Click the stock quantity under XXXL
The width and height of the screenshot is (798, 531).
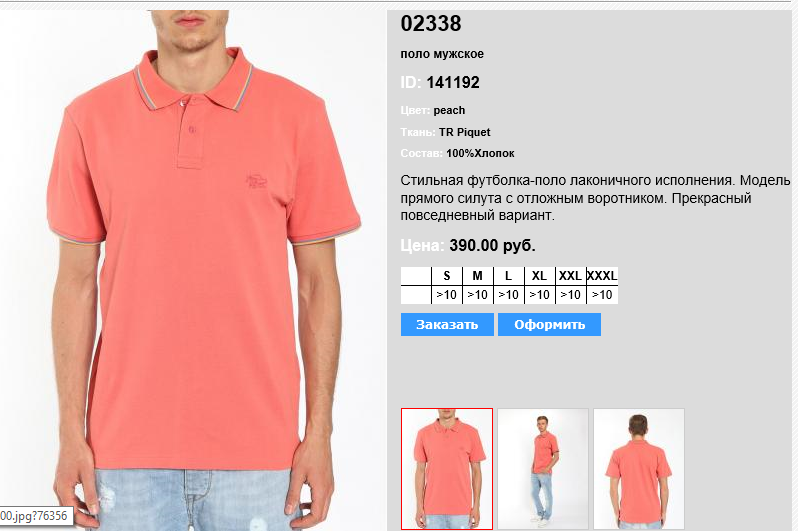coord(602,295)
